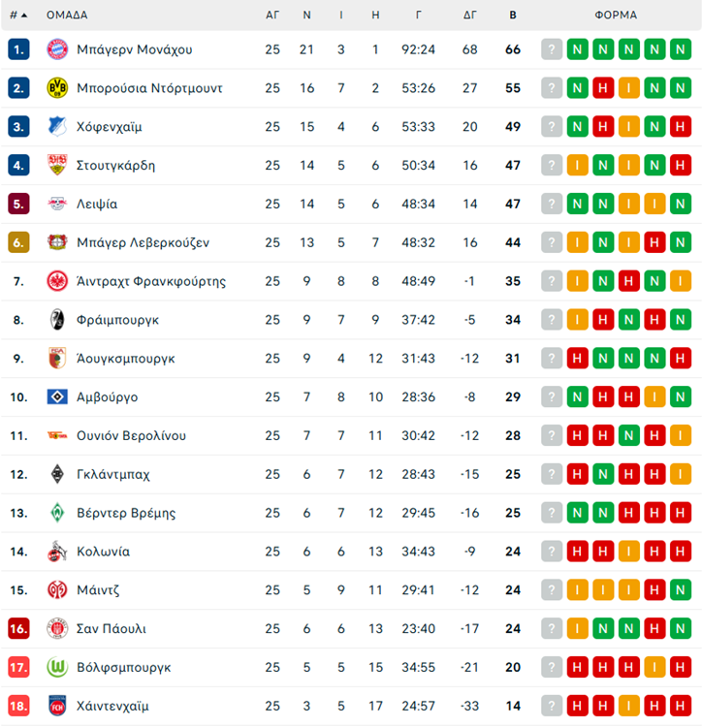The width and height of the screenshot is (703, 728).
Task: Click the Stuttgart club crest
Action: 57,166
